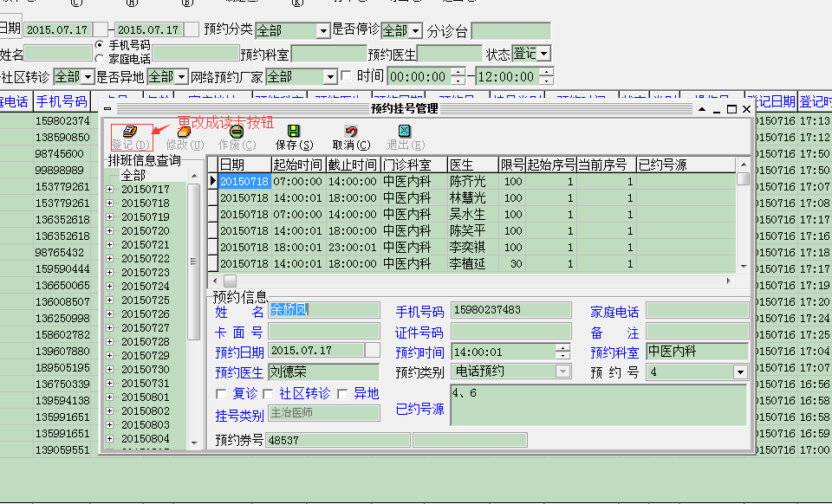Click the 取消(C) cancel icon
Screen dimensions: 832x504
(x=351, y=131)
